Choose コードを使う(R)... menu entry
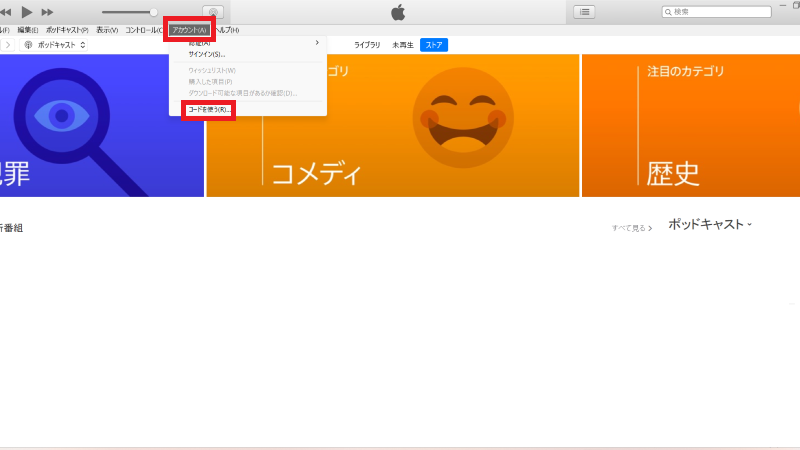800x450 pixels. (209, 110)
